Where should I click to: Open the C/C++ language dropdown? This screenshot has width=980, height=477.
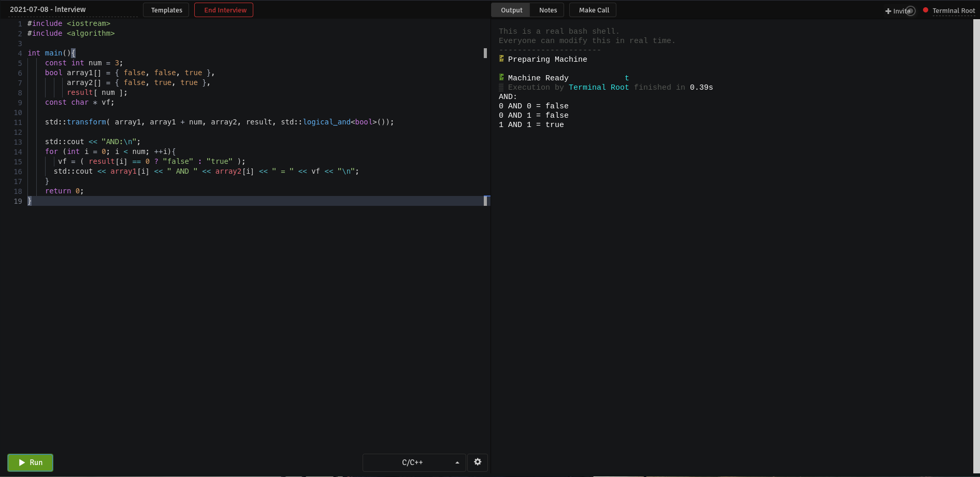pyautogui.click(x=414, y=462)
